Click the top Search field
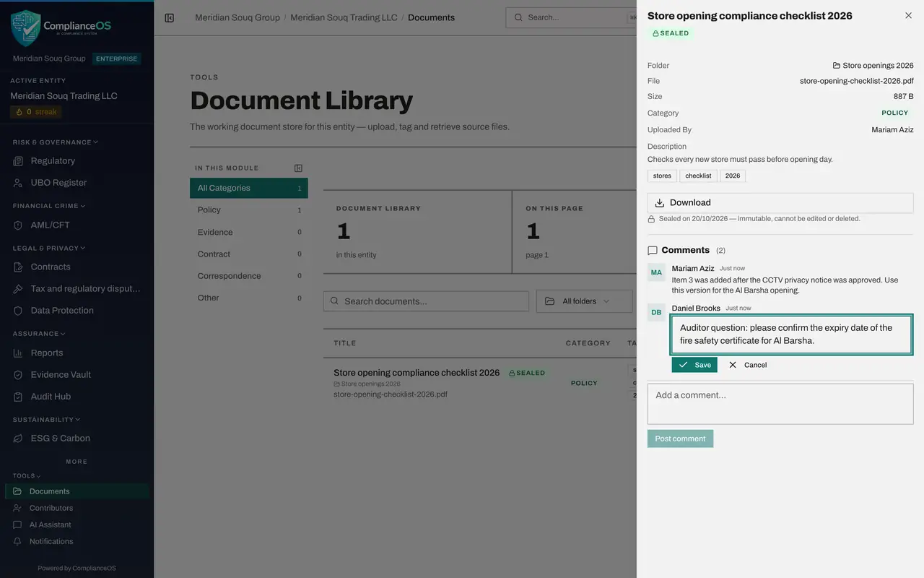Viewport: 924px width, 578px height. click(571, 17)
